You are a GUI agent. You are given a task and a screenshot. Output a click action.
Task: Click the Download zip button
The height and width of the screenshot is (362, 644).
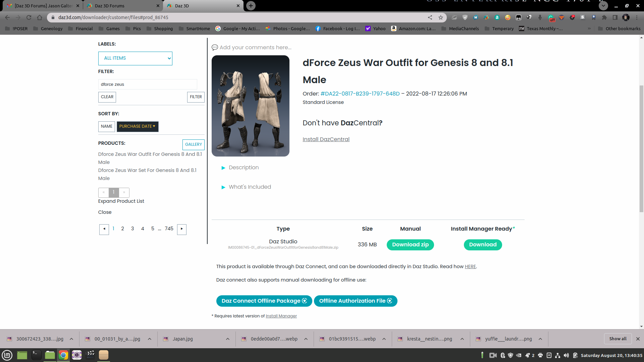pyautogui.click(x=410, y=245)
